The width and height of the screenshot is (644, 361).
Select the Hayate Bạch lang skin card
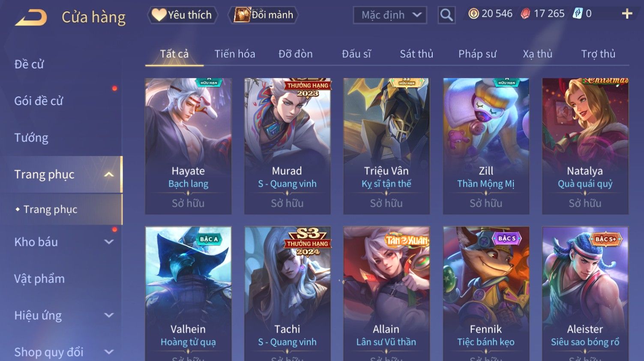(x=188, y=146)
